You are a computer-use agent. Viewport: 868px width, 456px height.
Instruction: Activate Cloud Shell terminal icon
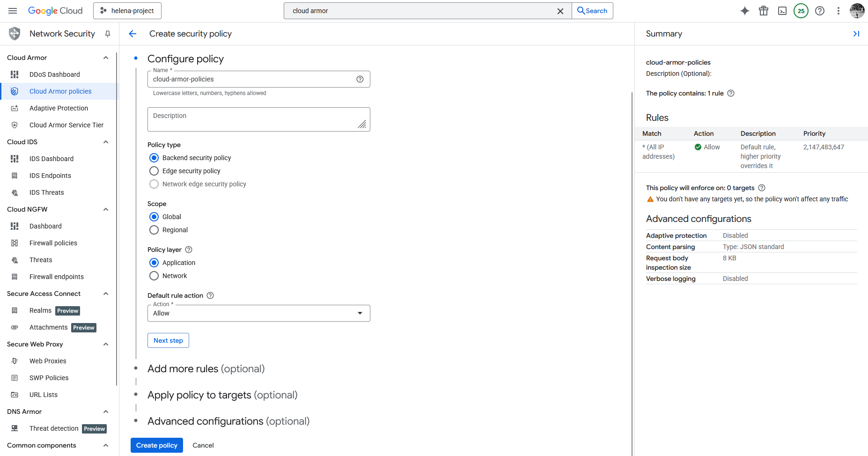[782, 11]
